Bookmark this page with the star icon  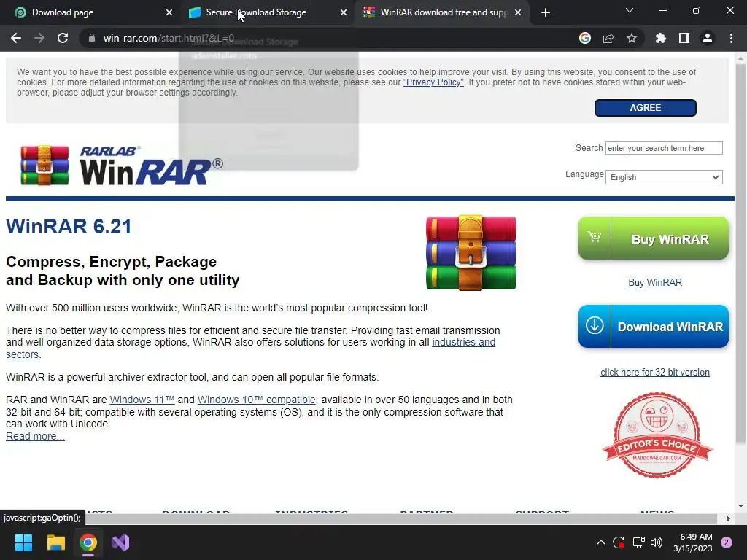point(632,38)
